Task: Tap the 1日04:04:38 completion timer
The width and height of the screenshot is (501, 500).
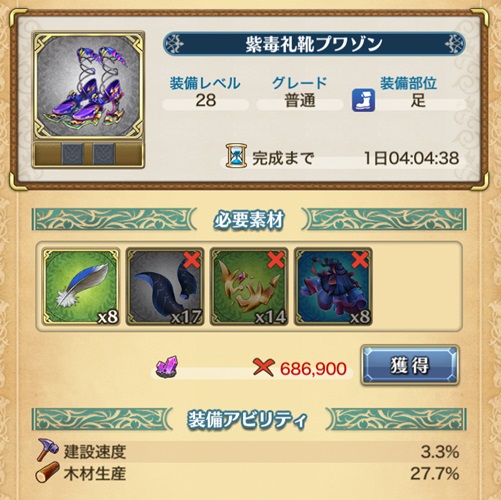Action: (411, 158)
